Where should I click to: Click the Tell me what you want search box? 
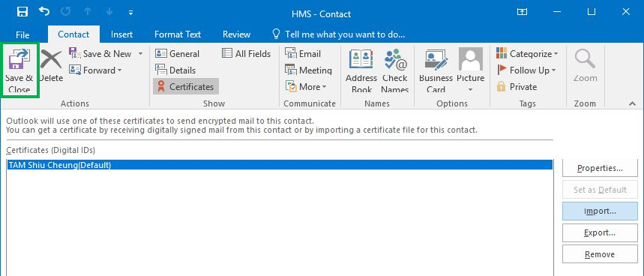[340, 34]
